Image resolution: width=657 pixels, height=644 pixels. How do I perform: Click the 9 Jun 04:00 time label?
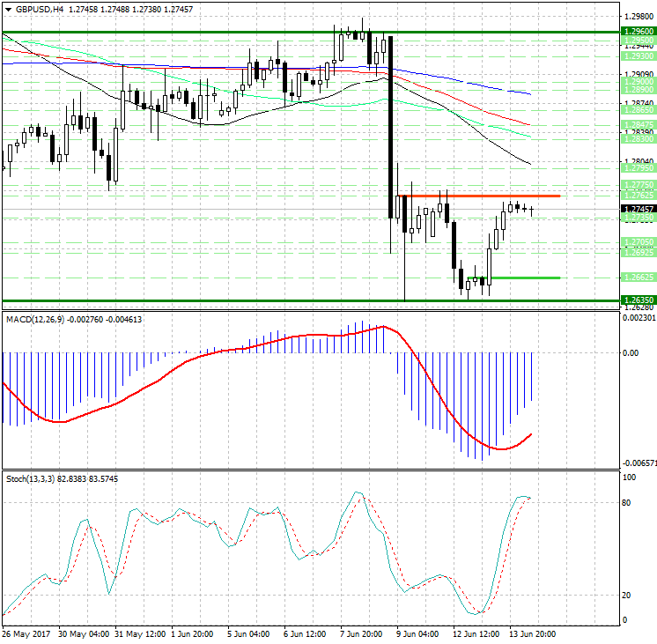click(417, 633)
